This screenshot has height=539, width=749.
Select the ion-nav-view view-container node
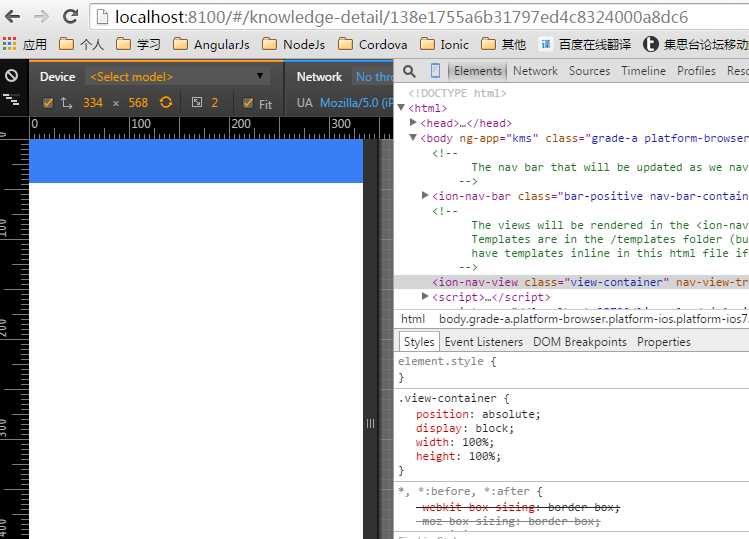(x=589, y=282)
